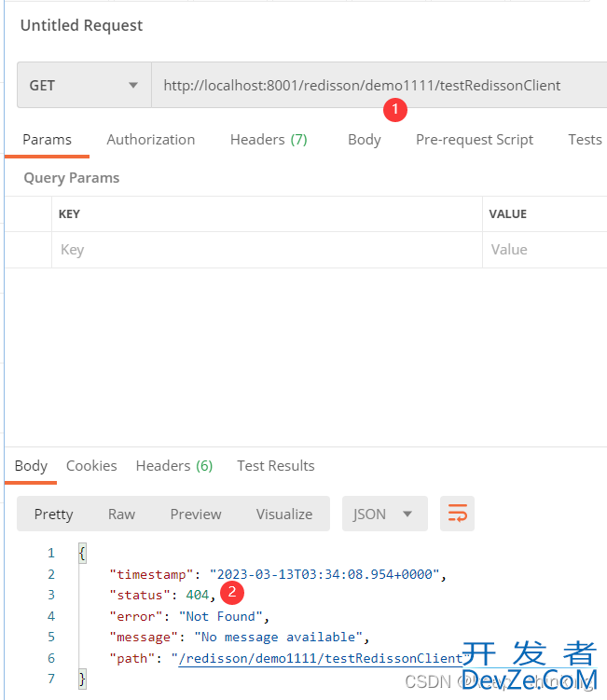Screen dimensions: 607x700
Task: Click the Value input cell
Action: [545, 250]
